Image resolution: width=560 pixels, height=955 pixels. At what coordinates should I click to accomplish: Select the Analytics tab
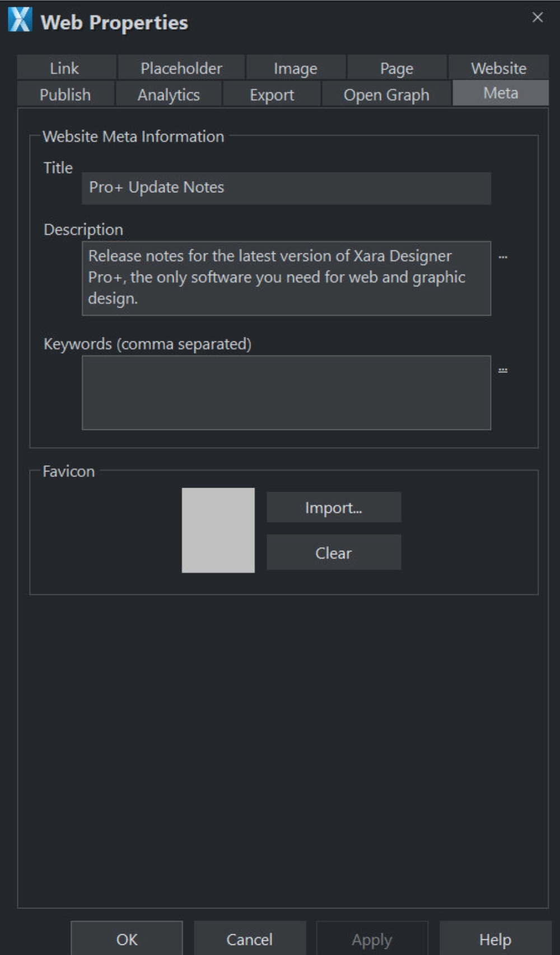tap(169, 94)
